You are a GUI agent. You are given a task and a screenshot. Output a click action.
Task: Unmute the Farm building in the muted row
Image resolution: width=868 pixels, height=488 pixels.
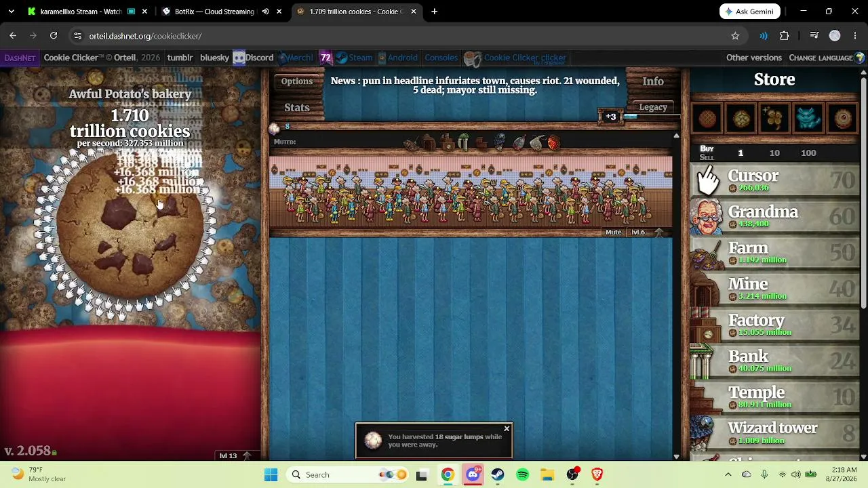(412, 143)
